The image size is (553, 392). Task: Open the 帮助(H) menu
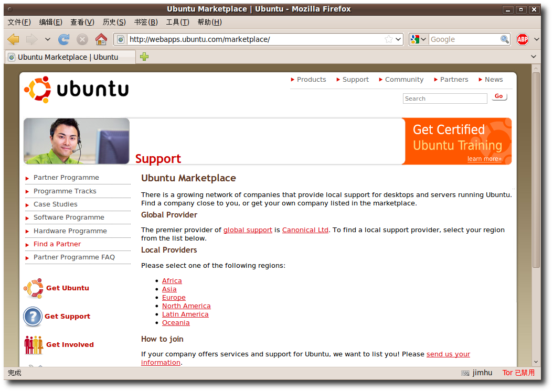210,22
